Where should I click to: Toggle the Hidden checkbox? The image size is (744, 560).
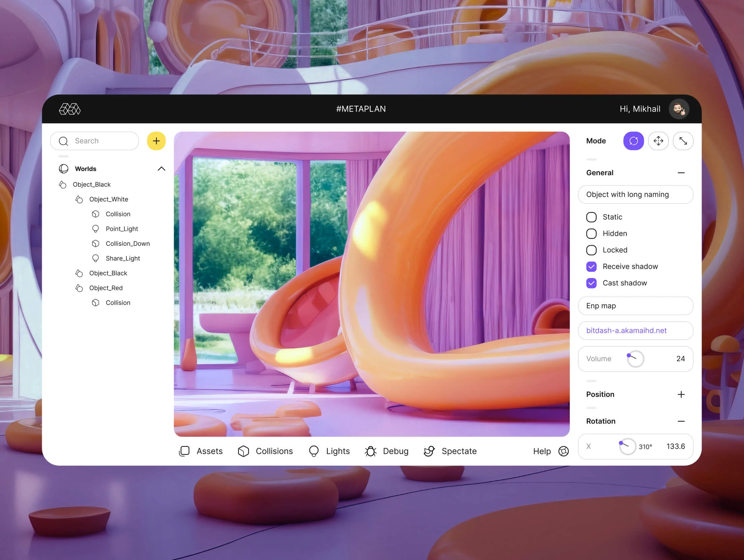coord(591,234)
